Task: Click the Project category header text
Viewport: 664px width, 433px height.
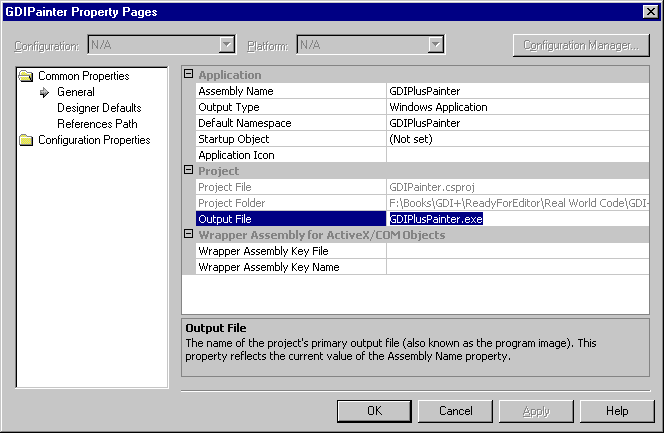Action: (219, 171)
